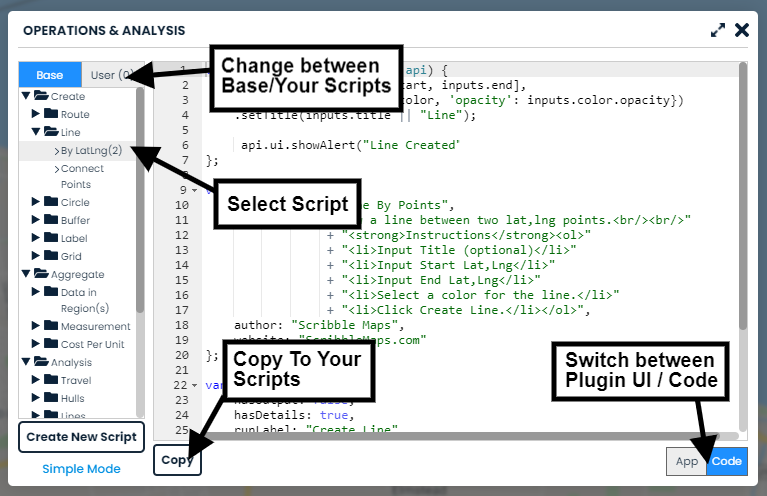This screenshot has height=496, width=767.
Task: Switch to the User scripts tab
Action: click(x=108, y=75)
